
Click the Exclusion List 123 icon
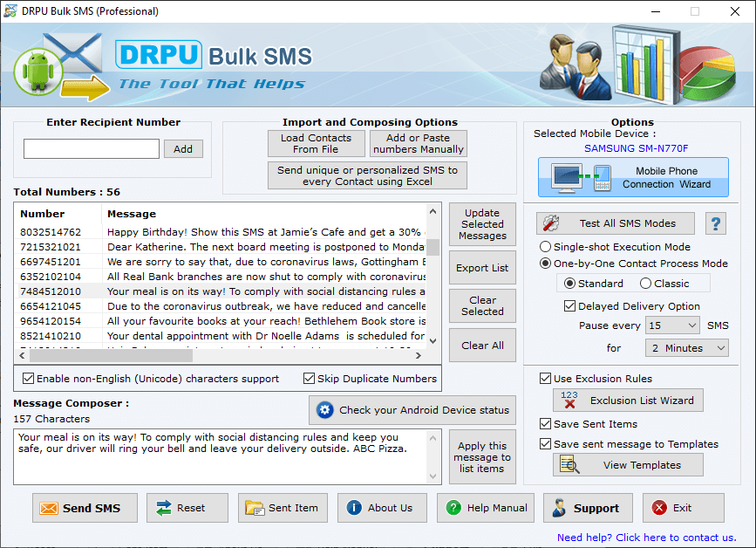[569, 400]
